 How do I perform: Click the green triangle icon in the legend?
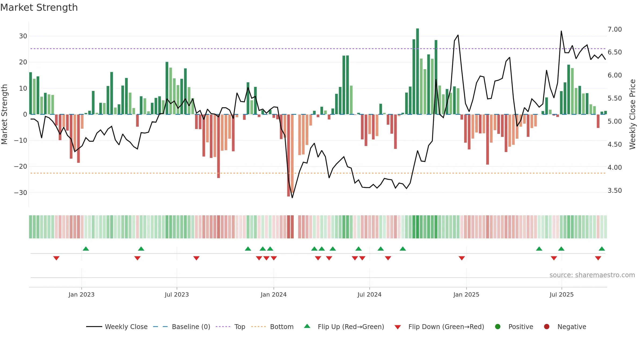click(307, 326)
